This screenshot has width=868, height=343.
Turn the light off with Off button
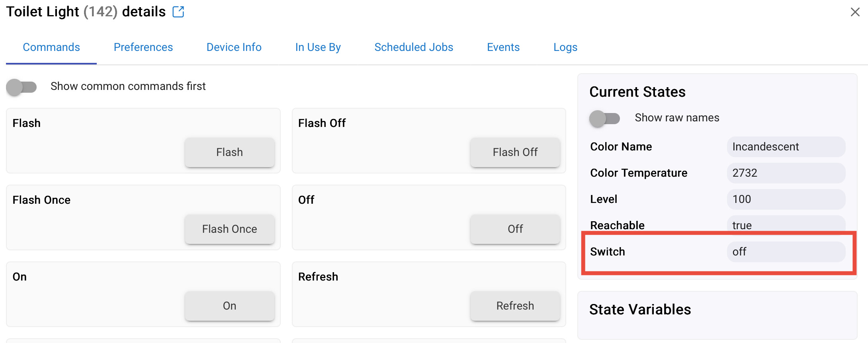click(515, 229)
